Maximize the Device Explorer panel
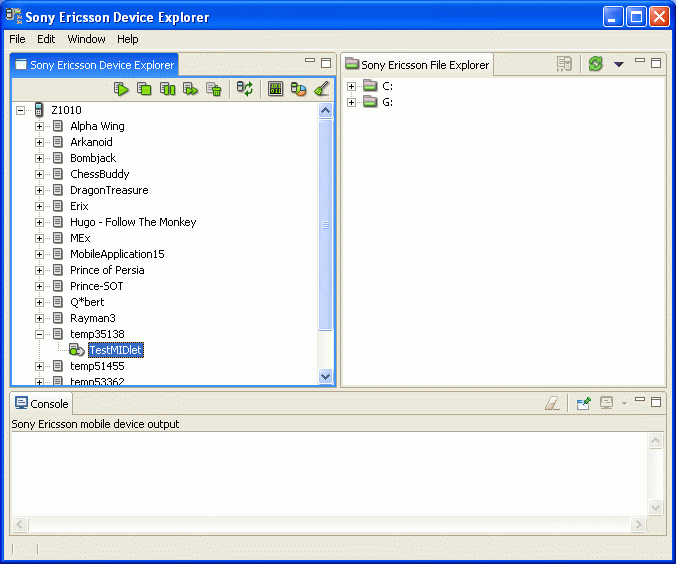 pyautogui.click(x=326, y=63)
